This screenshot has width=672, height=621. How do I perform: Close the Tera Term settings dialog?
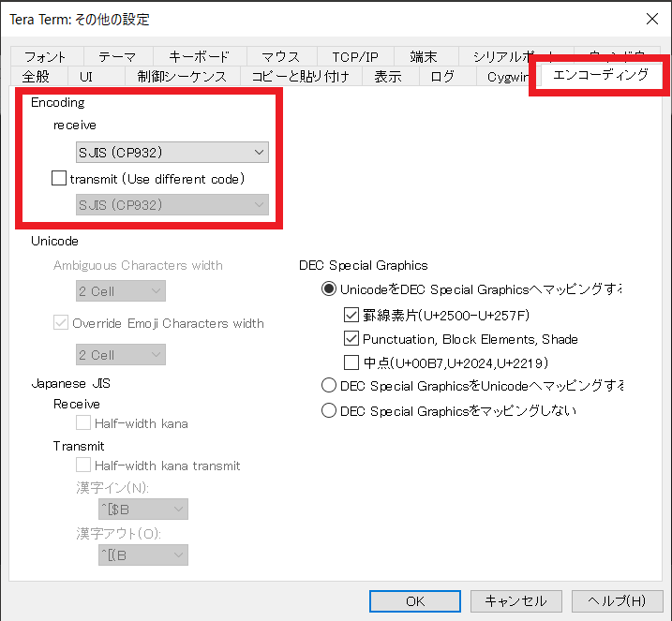[651, 19]
